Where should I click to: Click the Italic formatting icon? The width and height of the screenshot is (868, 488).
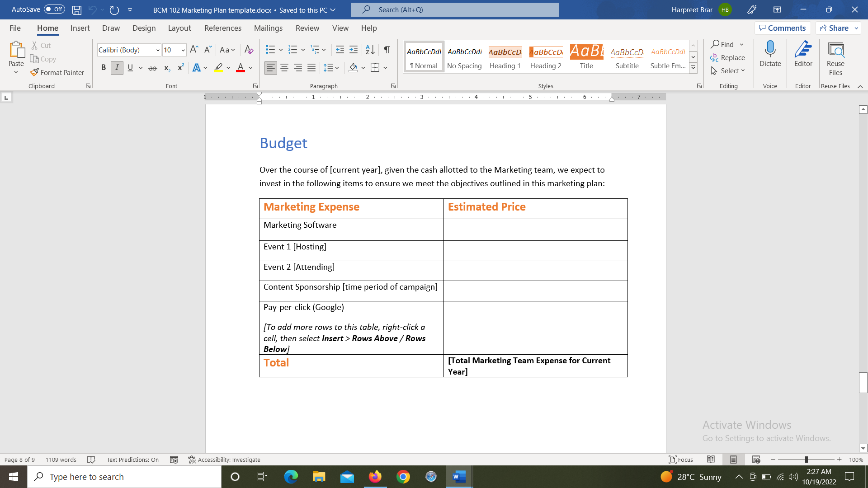point(117,67)
